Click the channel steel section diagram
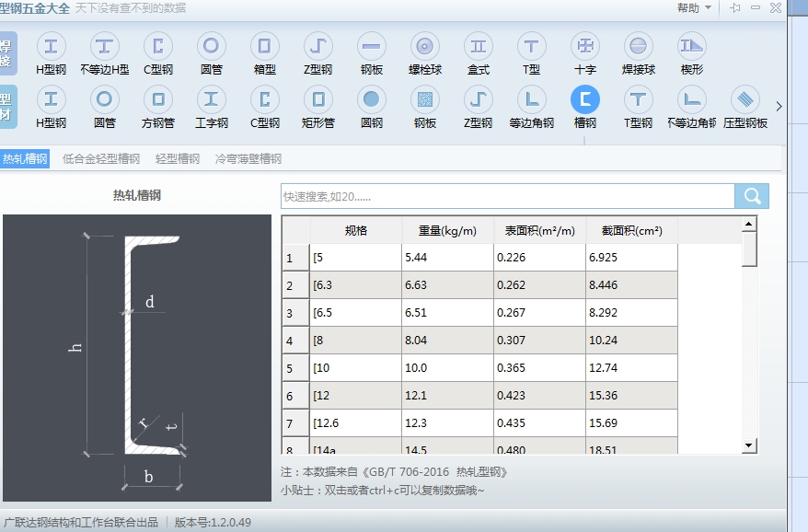Screen dimensions: 808x532 (137, 358)
